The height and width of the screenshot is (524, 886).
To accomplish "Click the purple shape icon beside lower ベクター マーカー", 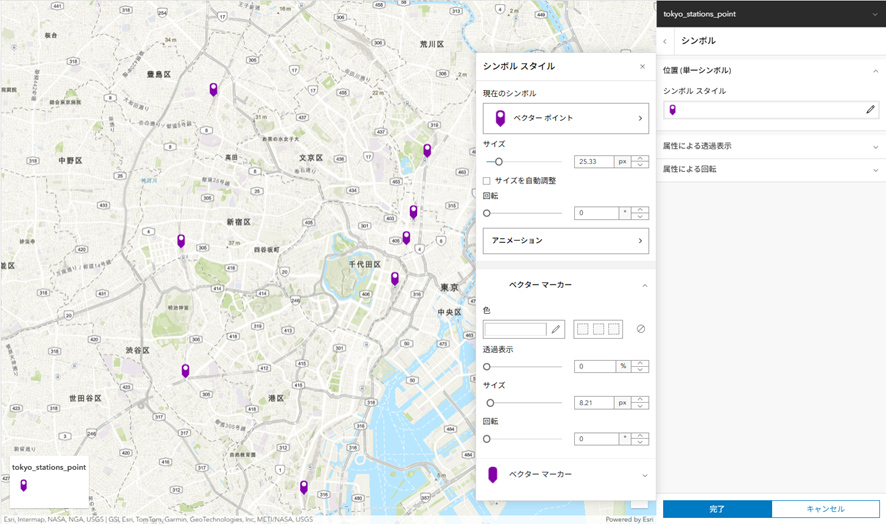I will 493,475.
